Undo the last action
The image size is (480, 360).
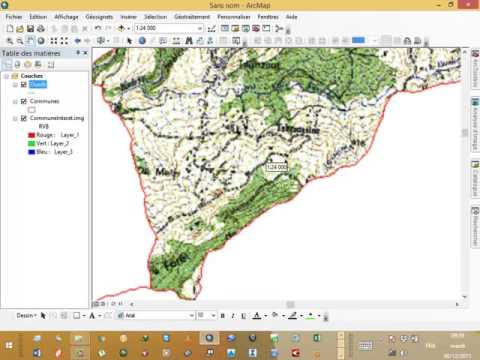tap(98, 28)
